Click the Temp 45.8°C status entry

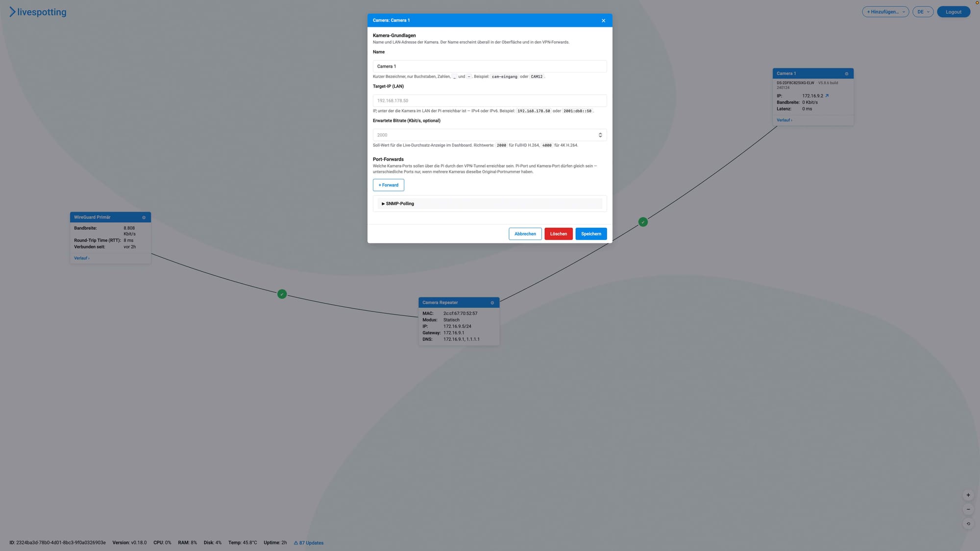243,543
